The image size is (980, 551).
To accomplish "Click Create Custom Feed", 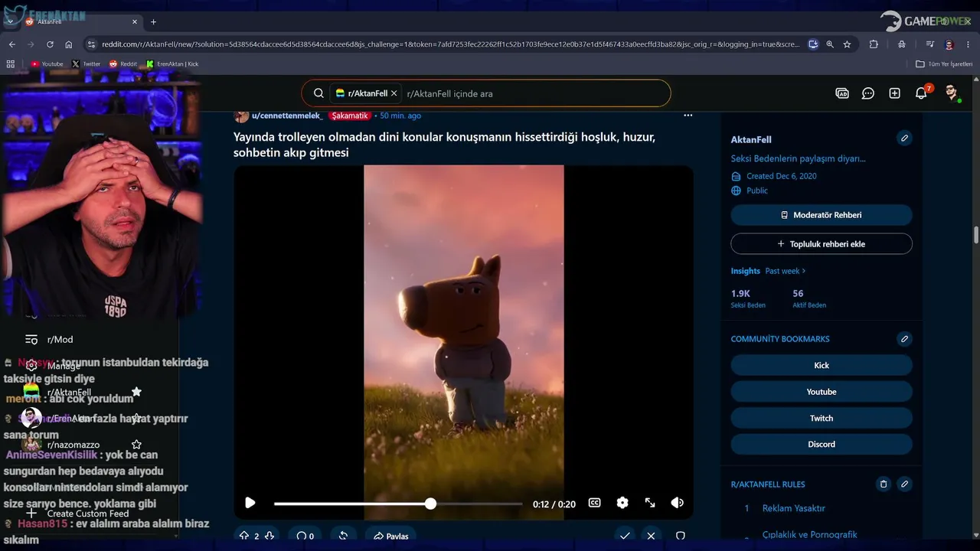I will [87, 514].
